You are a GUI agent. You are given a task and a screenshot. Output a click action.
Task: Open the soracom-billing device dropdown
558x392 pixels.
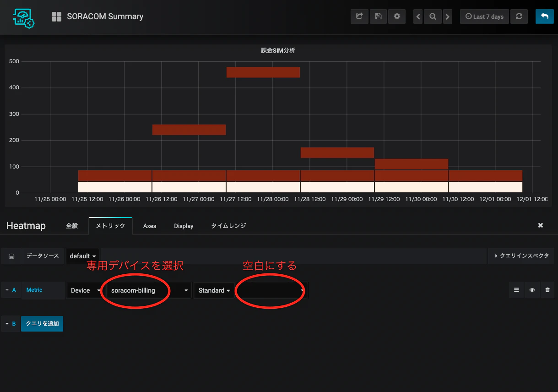149,290
